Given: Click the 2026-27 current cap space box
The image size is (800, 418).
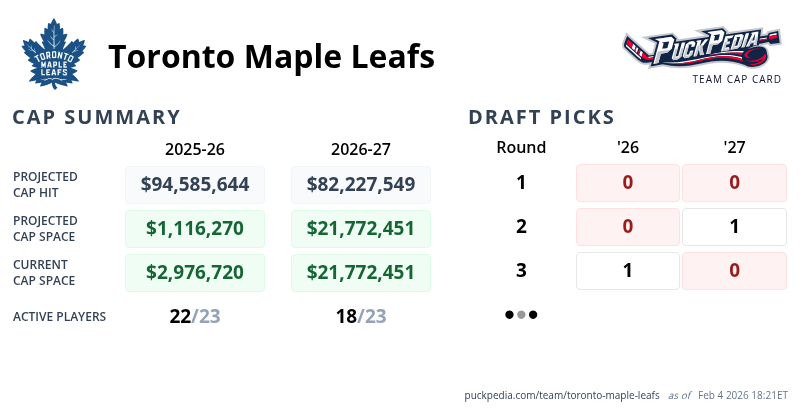Looking at the screenshot, I should [361, 272].
